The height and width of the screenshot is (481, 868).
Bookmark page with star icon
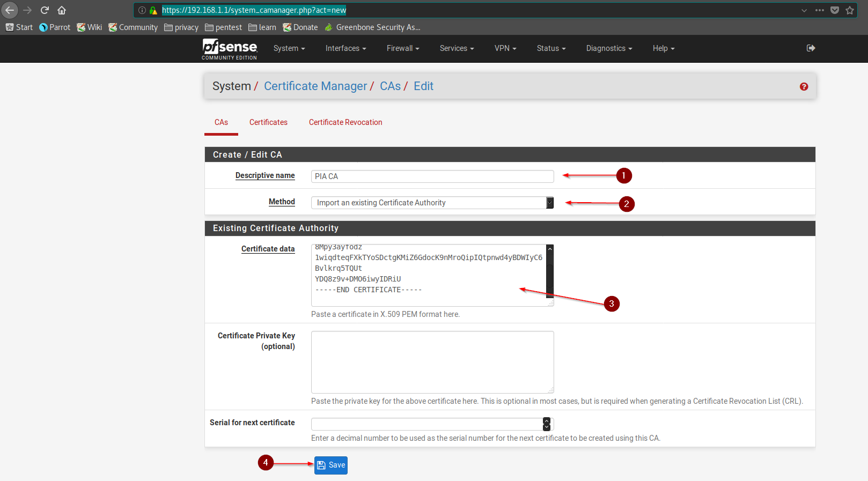(850, 10)
